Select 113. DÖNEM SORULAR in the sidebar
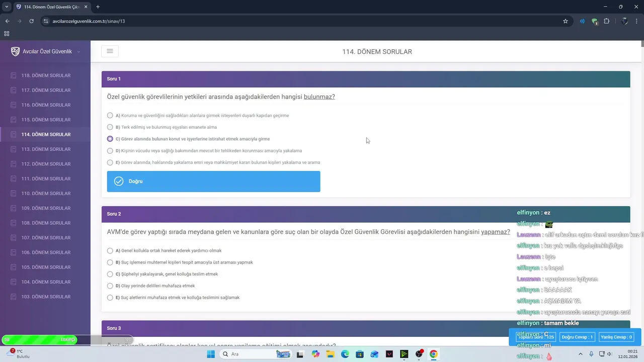The image size is (644, 362). pos(46,149)
